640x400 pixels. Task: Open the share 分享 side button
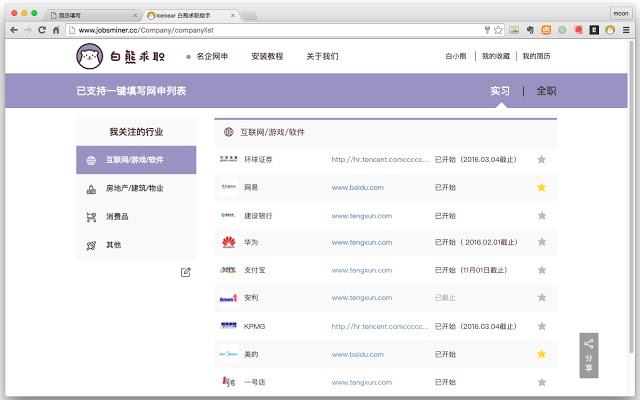589,356
